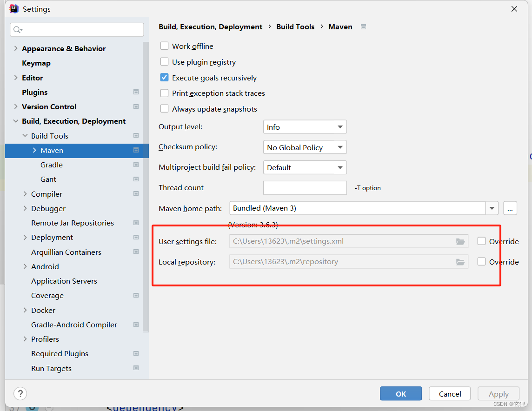Screen dimensions: 532x411
Task: Select Gradle under Build Tools
Action: pyautogui.click(x=52, y=165)
